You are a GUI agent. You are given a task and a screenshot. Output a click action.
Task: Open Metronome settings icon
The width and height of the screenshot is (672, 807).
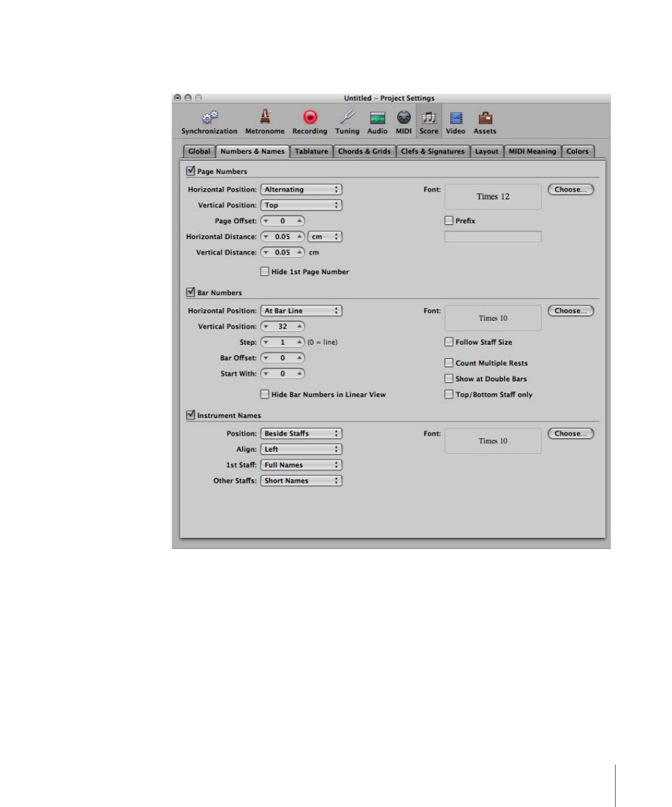tap(265, 117)
